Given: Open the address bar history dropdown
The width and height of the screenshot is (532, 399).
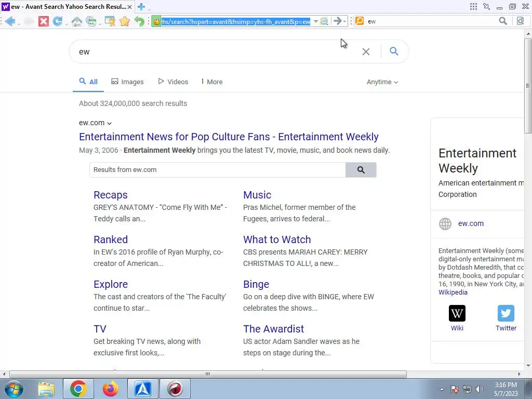Looking at the screenshot, I should (315, 21).
